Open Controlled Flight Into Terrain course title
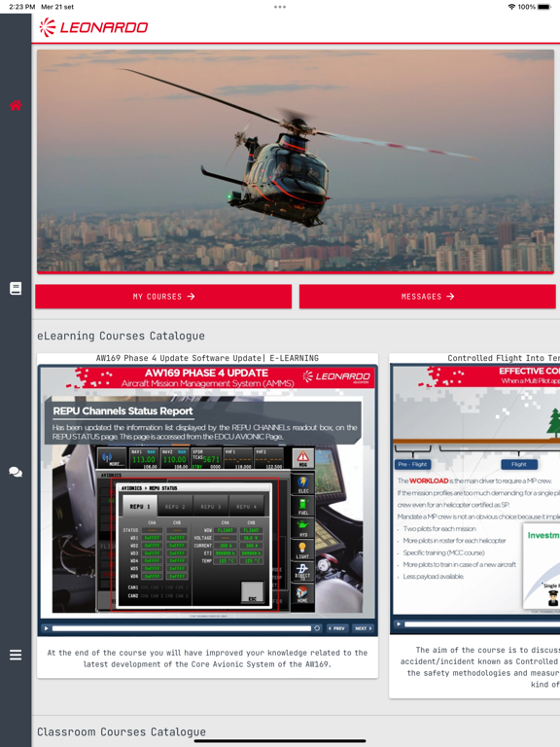Image resolution: width=560 pixels, height=747 pixels. point(504,358)
